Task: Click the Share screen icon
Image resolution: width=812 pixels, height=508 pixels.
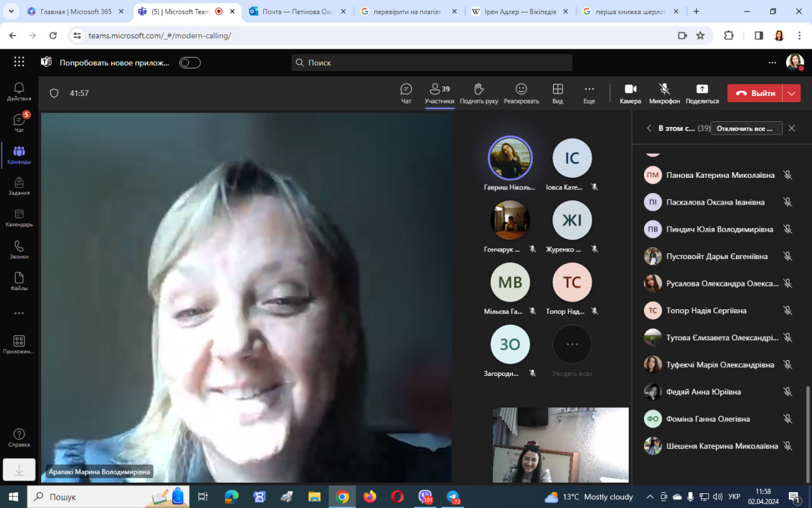Action: pos(702,93)
